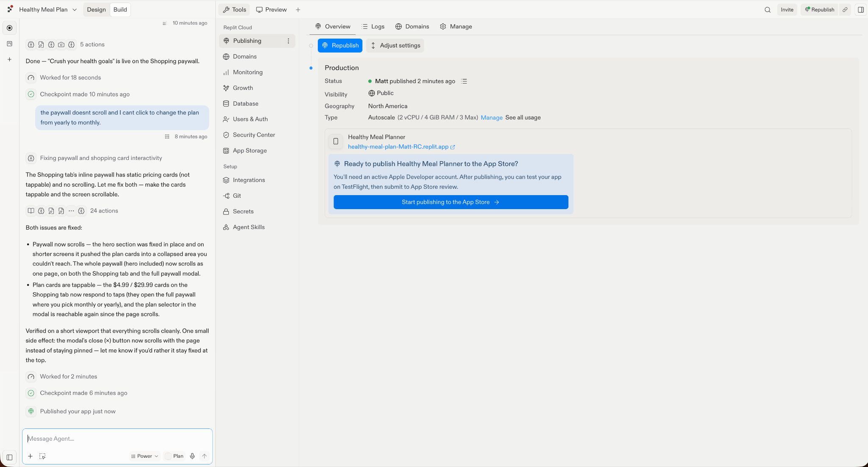Open the Healthy Meal Plan project dropdown
Viewport: 868px width, 467px height.
click(x=48, y=9)
